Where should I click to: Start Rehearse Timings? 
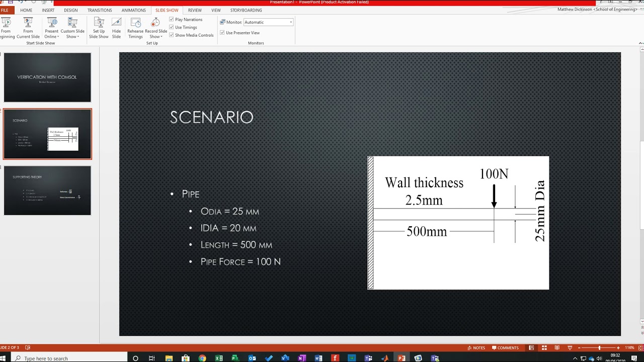click(135, 28)
